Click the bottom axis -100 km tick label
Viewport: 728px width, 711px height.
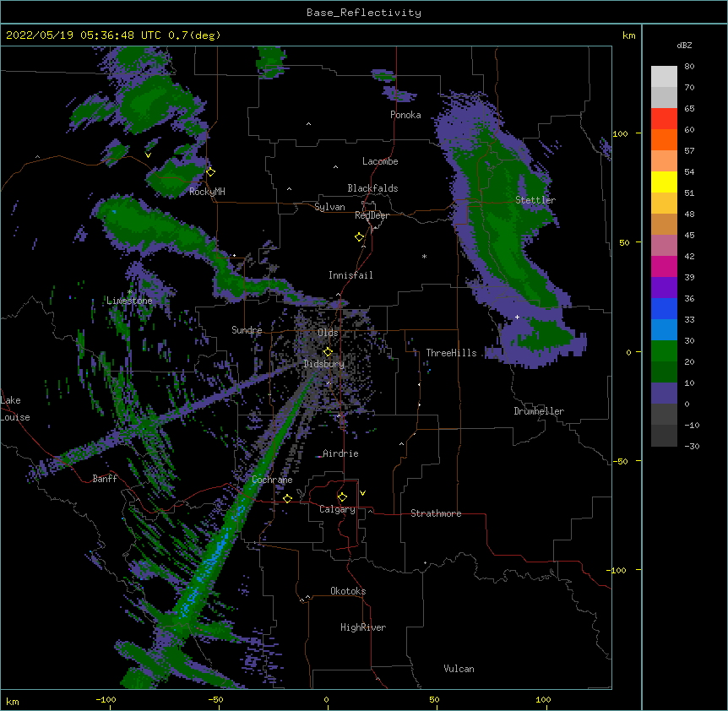106,700
